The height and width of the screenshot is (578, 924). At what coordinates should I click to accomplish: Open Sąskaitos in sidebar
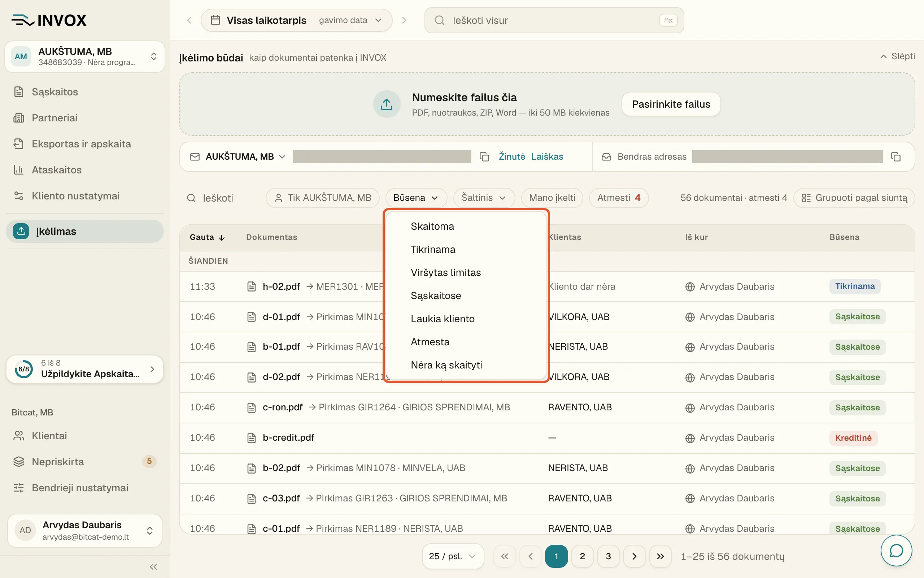click(85, 92)
